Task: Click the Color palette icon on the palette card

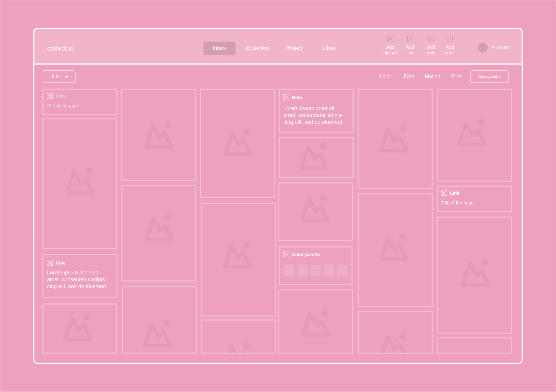Action: 286,254
